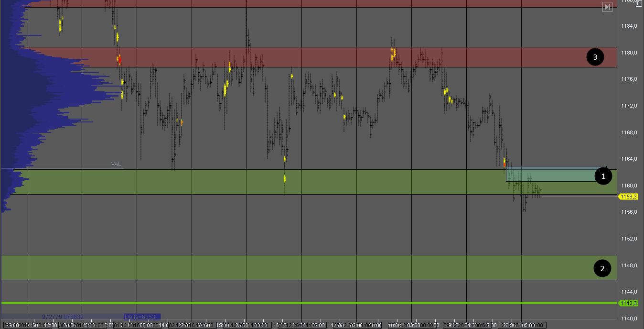Click the F icon in the top-right corner
This screenshot has height=329, width=644.
pyautogui.click(x=639, y=3)
